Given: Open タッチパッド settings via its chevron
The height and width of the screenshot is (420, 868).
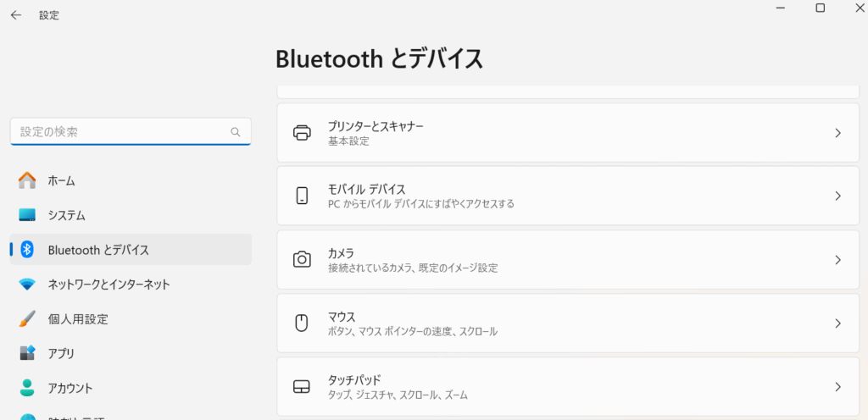Looking at the screenshot, I should coord(837,386).
